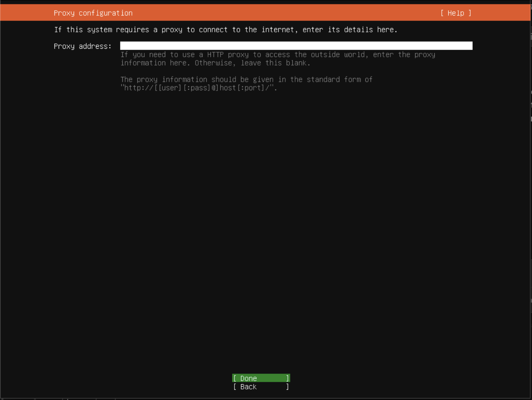Screen dimensions: 532x400
Task: Click the highlighted Done control
Action: point(261,378)
